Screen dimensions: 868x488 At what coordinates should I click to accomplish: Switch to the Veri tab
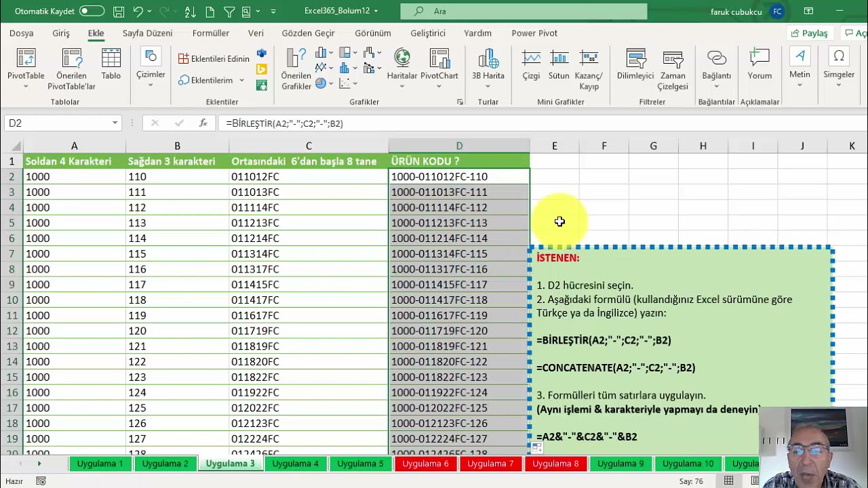coord(256,33)
